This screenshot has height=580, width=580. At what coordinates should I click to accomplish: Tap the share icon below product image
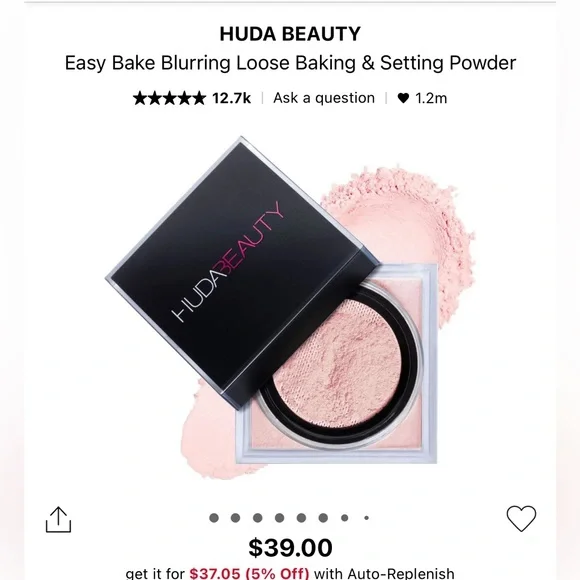[58, 519]
